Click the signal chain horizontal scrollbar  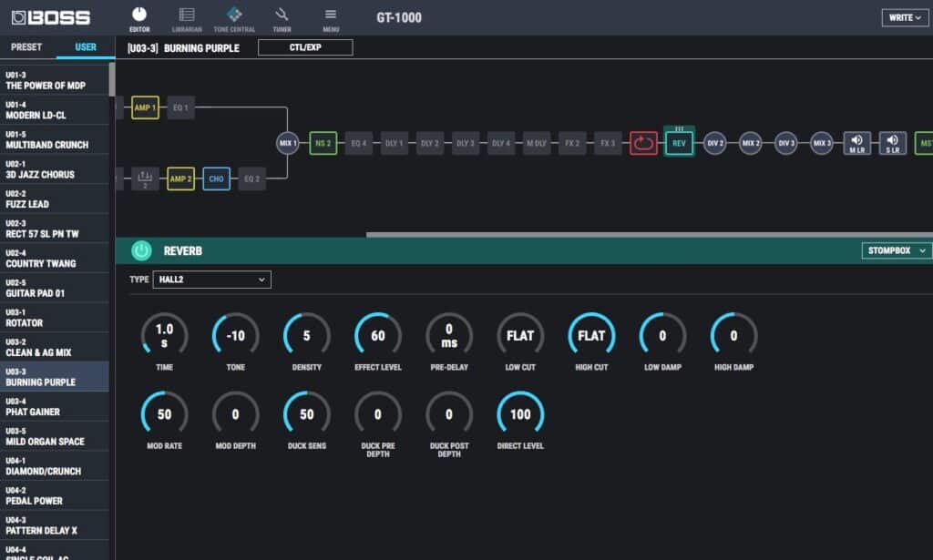(649, 235)
